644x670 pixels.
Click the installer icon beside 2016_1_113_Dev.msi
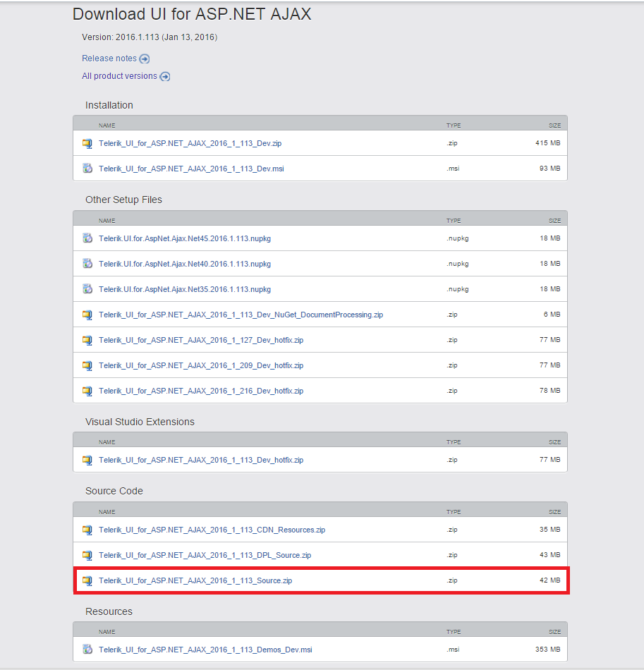click(87, 169)
